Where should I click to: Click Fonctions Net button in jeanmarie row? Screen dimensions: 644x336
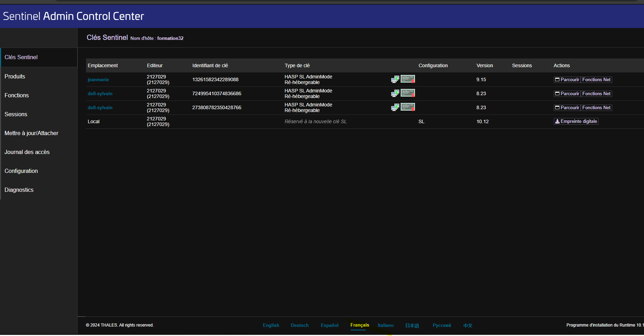(596, 80)
